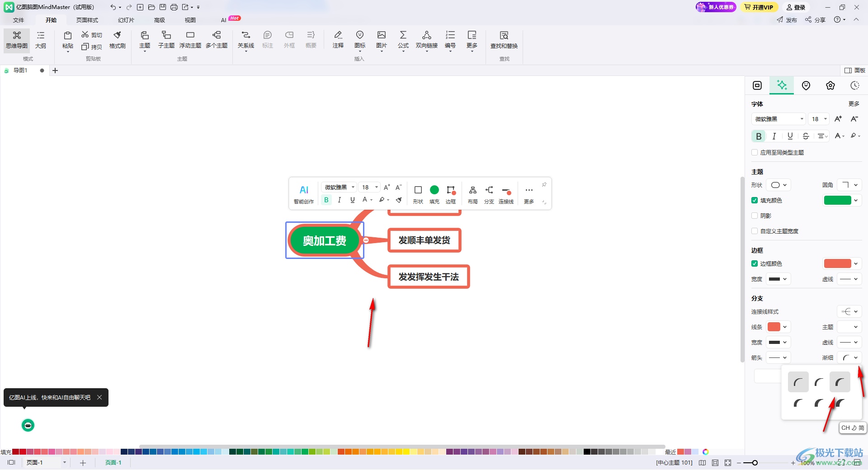The image size is (868, 470).
Task: Select the 思维导图 mode icon
Action: 17,40
